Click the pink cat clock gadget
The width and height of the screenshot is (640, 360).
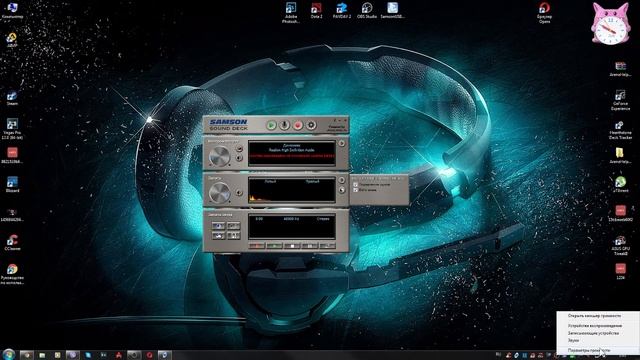point(611,24)
